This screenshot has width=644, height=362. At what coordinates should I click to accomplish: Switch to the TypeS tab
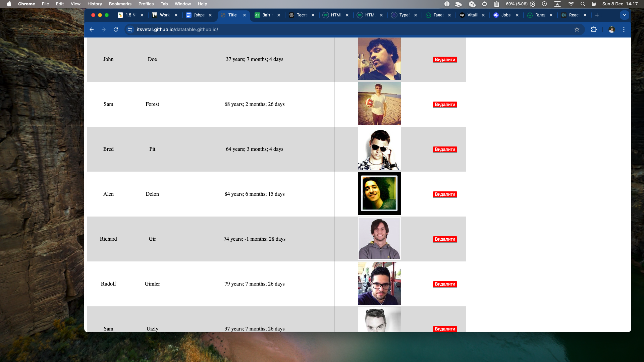click(x=404, y=15)
